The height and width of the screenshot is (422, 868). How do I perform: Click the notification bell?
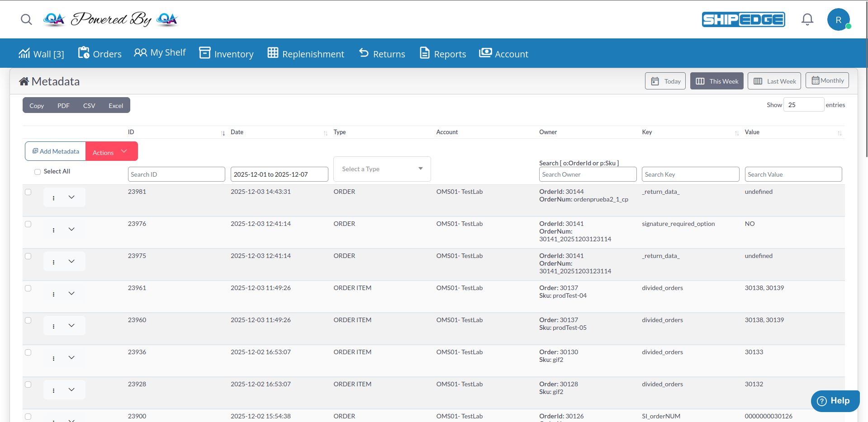click(x=807, y=19)
